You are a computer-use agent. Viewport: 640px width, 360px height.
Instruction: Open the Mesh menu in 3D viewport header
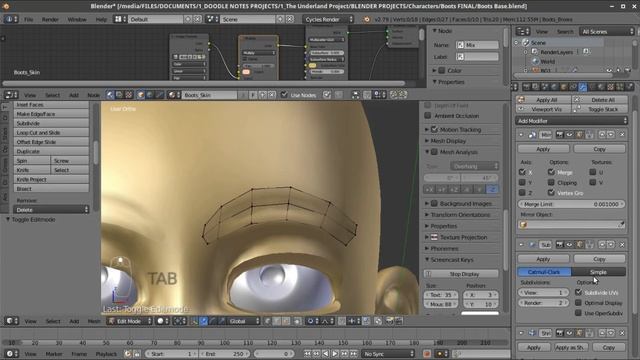pos(94,321)
